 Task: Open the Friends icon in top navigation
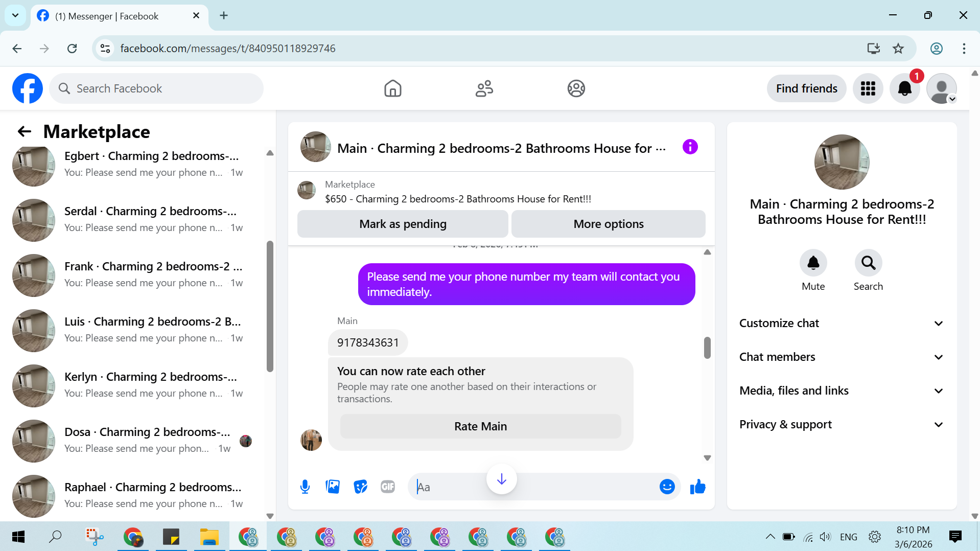pos(484,88)
